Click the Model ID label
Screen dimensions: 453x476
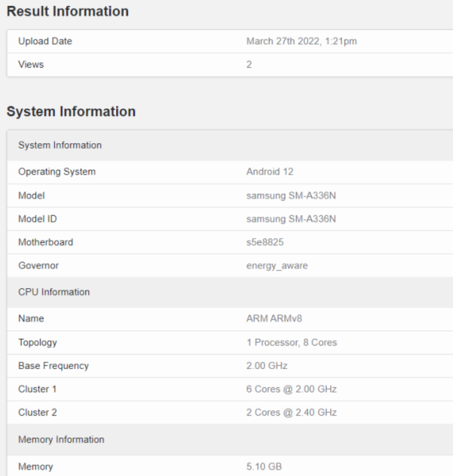[37, 219]
